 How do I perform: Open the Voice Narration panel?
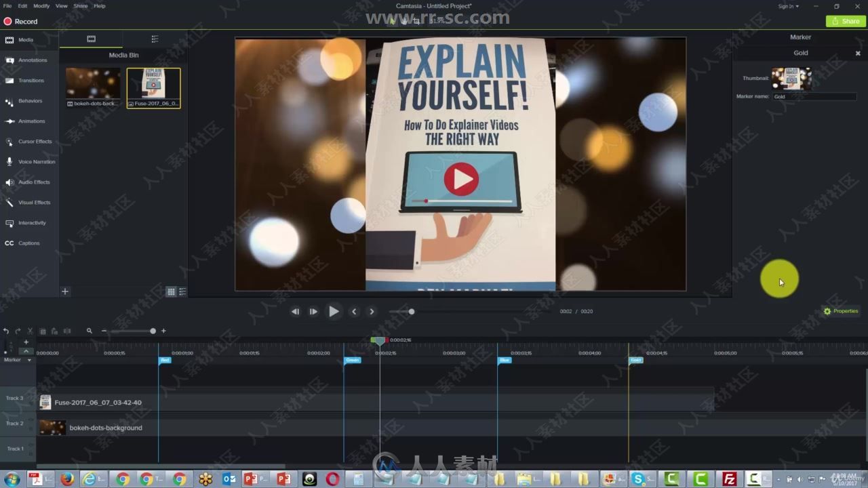pyautogui.click(x=29, y=162)
